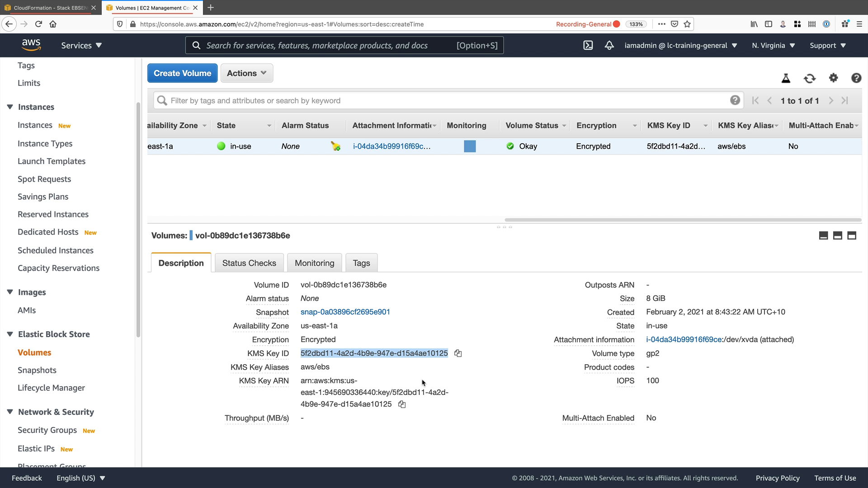Click the AWS services search box

(344, 45)
